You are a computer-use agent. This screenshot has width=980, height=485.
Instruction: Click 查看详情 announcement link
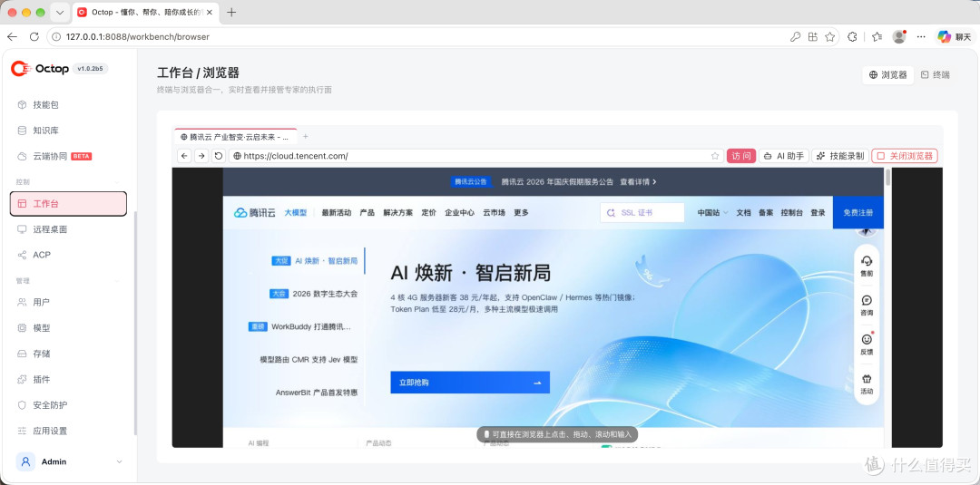pos(638,182)
